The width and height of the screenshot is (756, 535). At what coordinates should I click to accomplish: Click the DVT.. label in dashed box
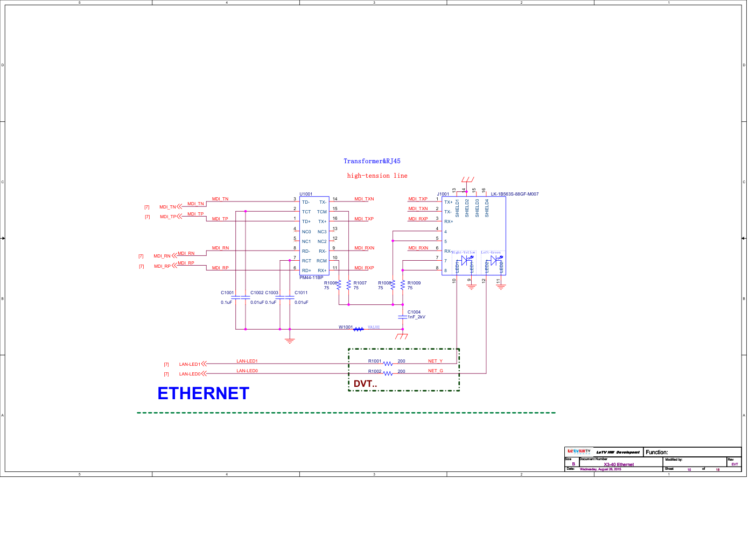(365, 384)
